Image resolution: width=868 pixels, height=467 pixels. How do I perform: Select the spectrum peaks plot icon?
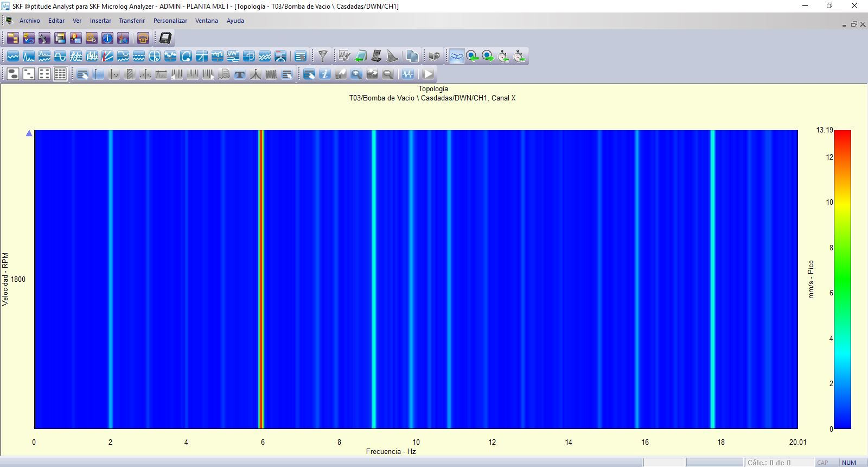28,56
